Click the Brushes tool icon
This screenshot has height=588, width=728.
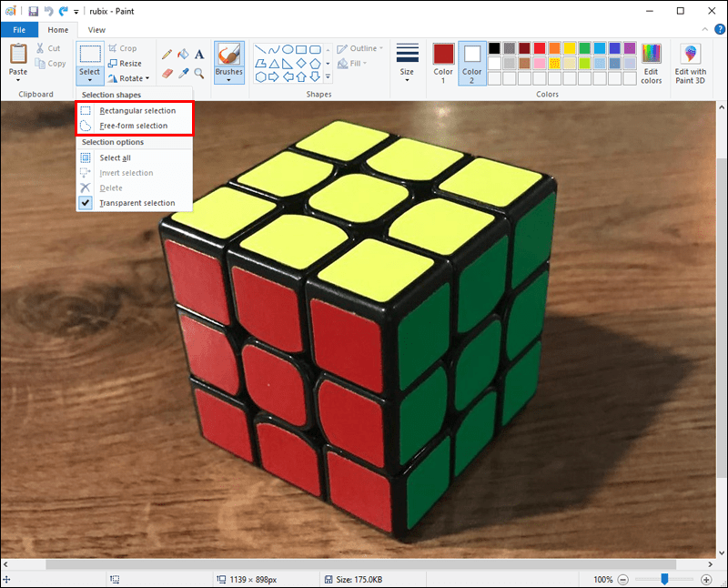click(x=229, y=54)
